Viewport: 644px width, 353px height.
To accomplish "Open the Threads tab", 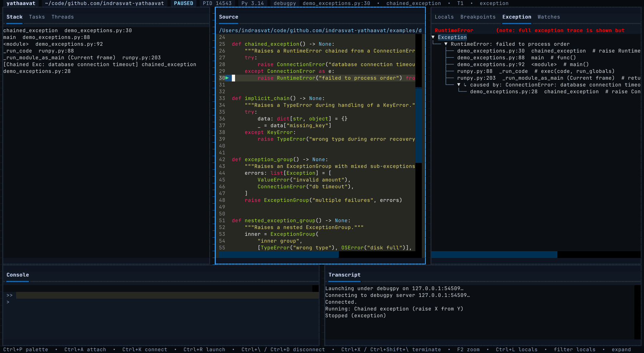I will (63, 17).
